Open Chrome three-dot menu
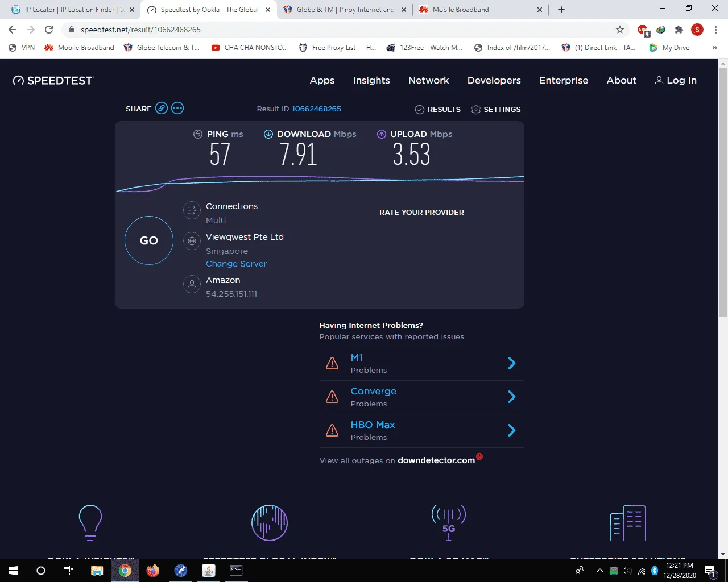Screen dimensions: 728x582 [715, 30]
